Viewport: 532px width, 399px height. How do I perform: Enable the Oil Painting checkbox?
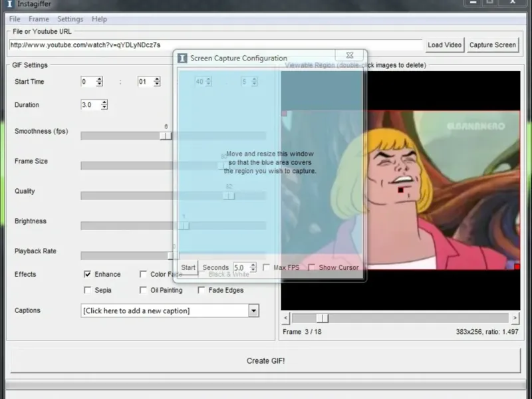(143, 290)
